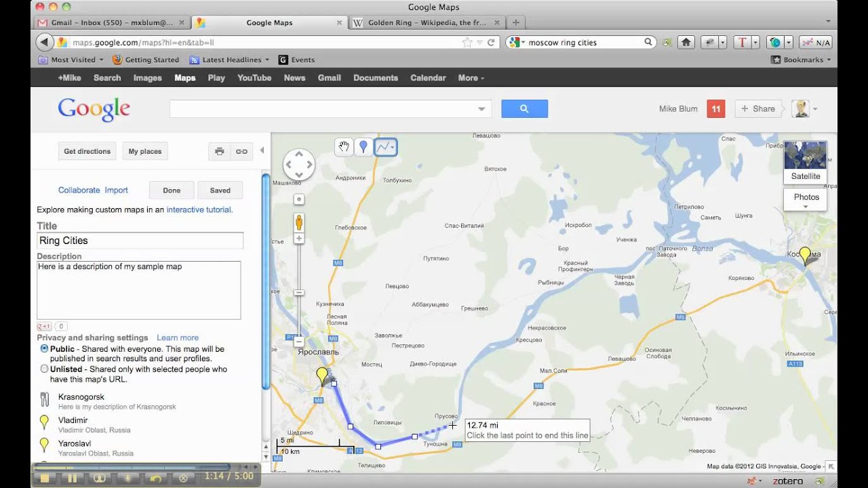This screenshot has width=868, height=488.
Task: Open the Import link
Action: pyautogui.click(x=116, y=190)
